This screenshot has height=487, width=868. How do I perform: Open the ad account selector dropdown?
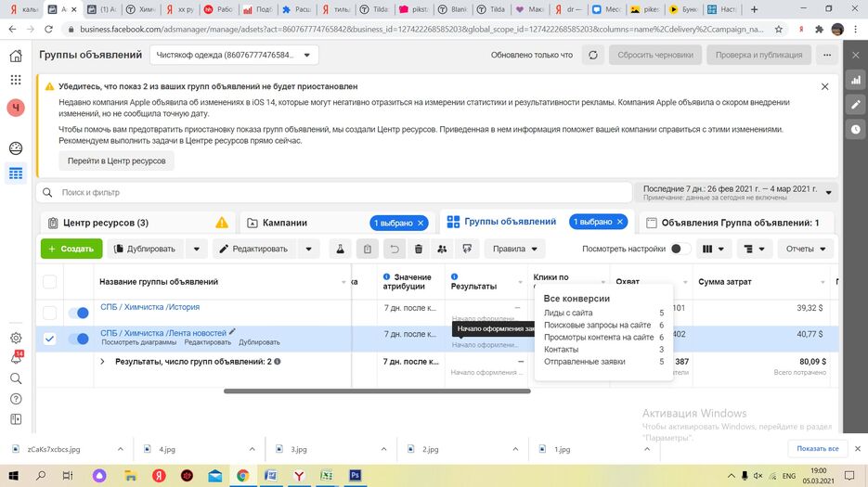(234, 55)
